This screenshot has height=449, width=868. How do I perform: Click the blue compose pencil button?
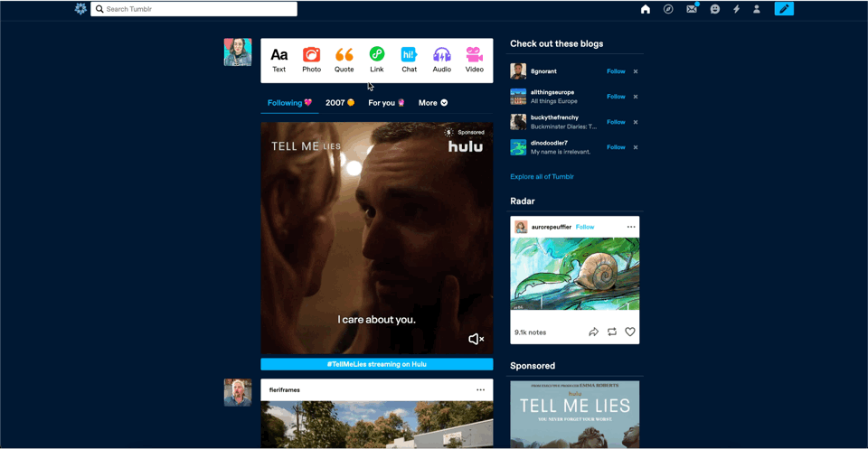pos(784,9)
